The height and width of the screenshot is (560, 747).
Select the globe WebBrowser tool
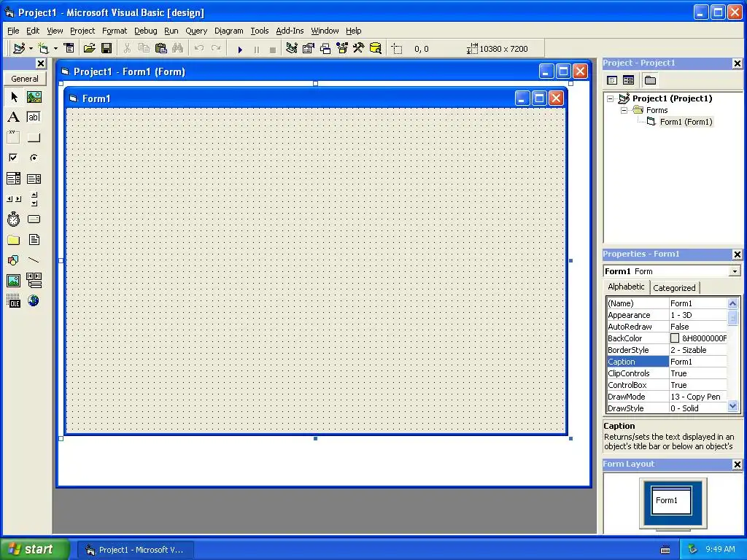coord(34,301)
